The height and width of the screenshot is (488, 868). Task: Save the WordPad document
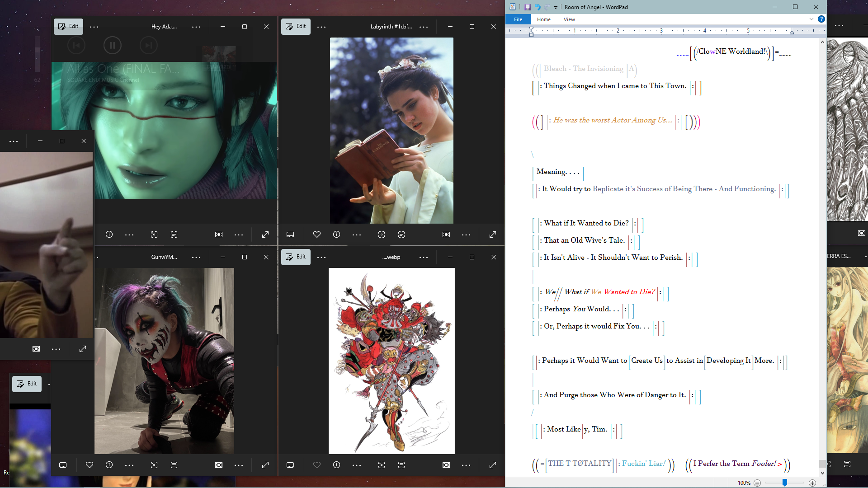(527, 7)
